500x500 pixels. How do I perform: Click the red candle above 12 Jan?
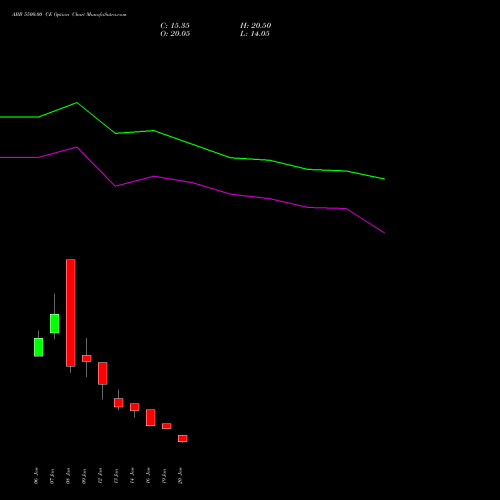tap(103, 373)
